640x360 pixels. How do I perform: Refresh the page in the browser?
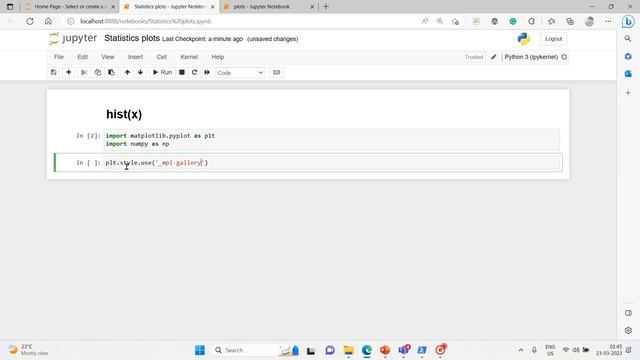point(30,21)
